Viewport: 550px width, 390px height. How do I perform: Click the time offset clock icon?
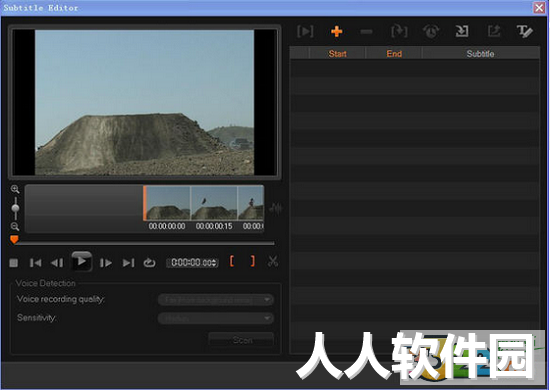tap(431, 32)
